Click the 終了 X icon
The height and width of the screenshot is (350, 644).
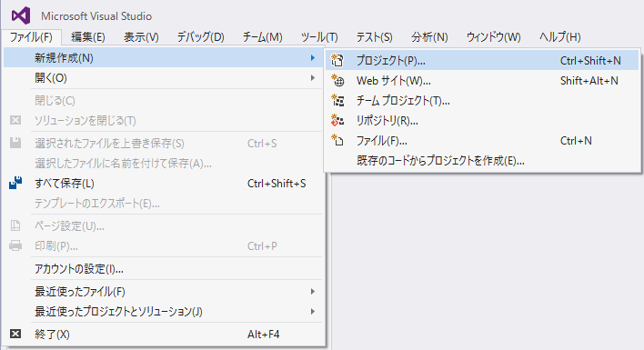tap(15, 334)
